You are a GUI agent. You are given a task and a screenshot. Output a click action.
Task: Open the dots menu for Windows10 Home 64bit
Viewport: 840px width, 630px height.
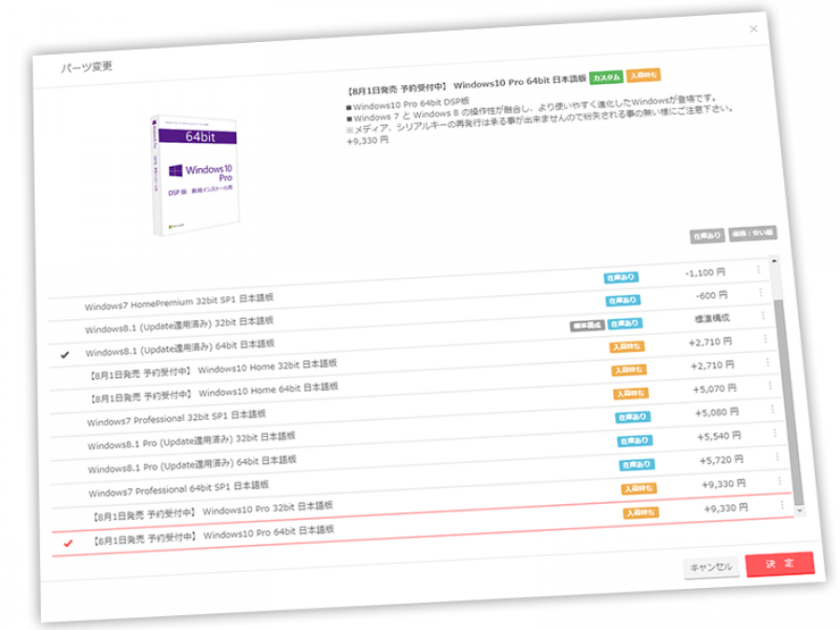pos(768,362)
